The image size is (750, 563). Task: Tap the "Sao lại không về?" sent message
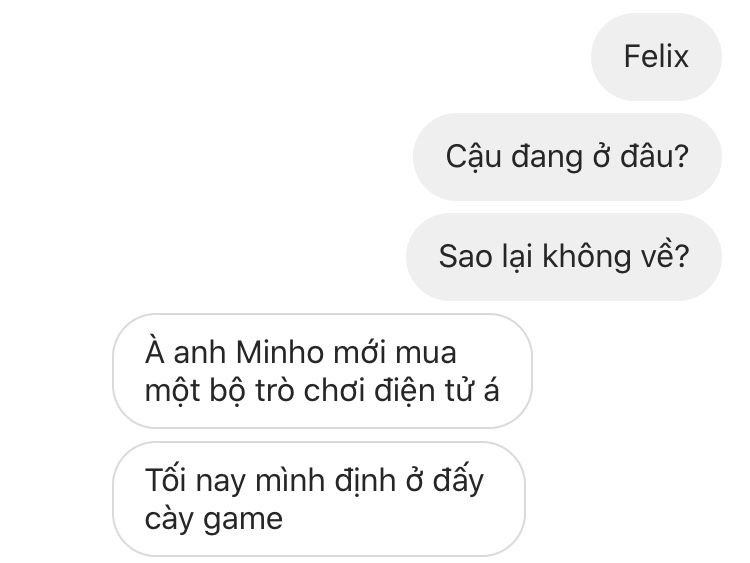pyautogui.click(x=563, y=257)
